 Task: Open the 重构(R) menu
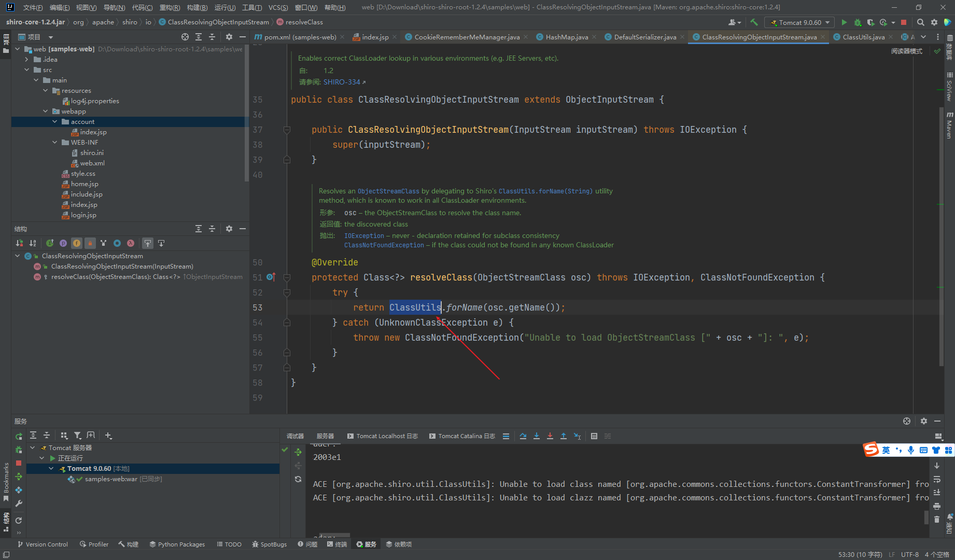pyautogui.click(x=170, y=7)
